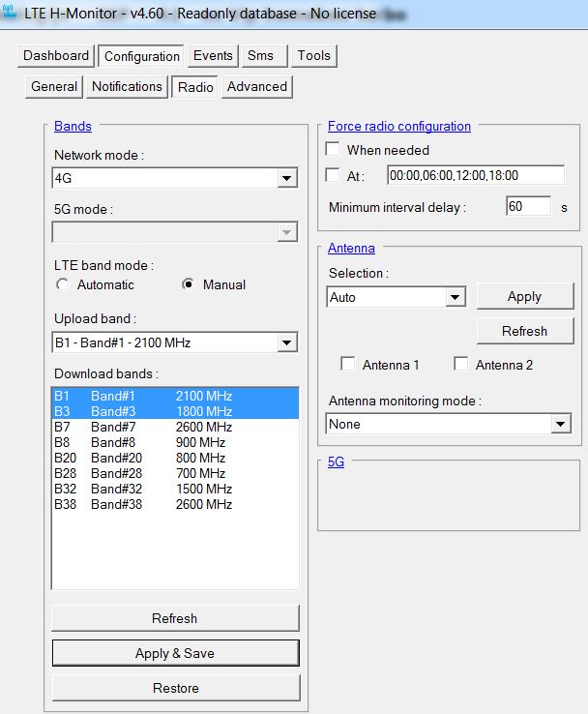Image resolution: width=588 pixels, height=714 pixels.
Task: Switch to the Configuration tab
Action: (x=141, y=56)
